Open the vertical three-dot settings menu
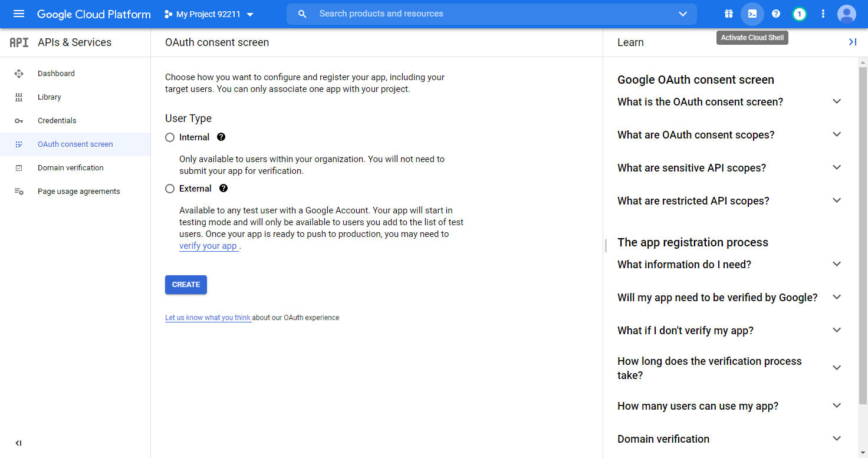This screenshot has width=868, height=458. click(x=823, y=14)
